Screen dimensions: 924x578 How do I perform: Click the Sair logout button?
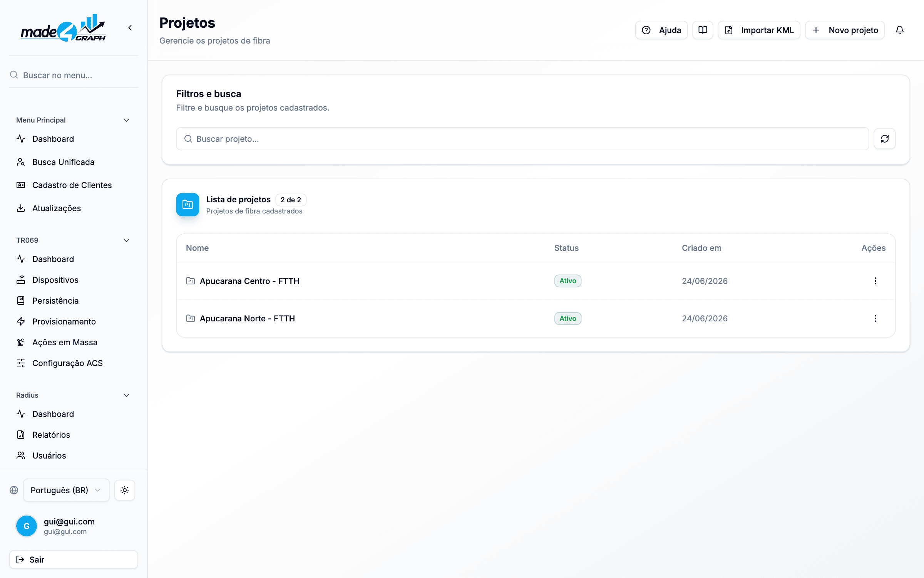[74, 560]
